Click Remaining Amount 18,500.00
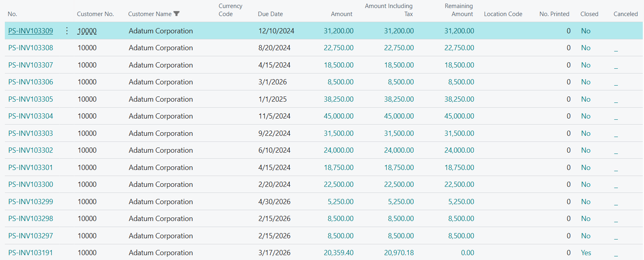This screenshot has width=644, height=260. pos(459,65)
